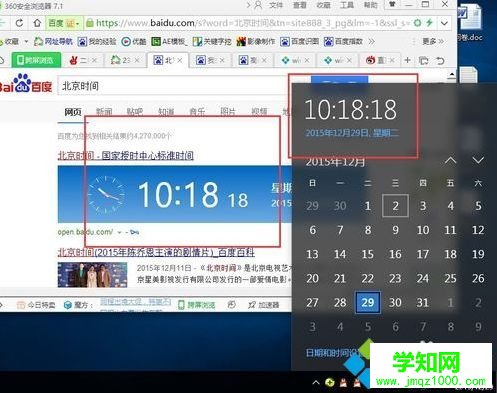This screenshot has height=393, width=497.
Task: Open the 北京时间 - 国家授时中心标准时间 link
Action: [126, 156]
